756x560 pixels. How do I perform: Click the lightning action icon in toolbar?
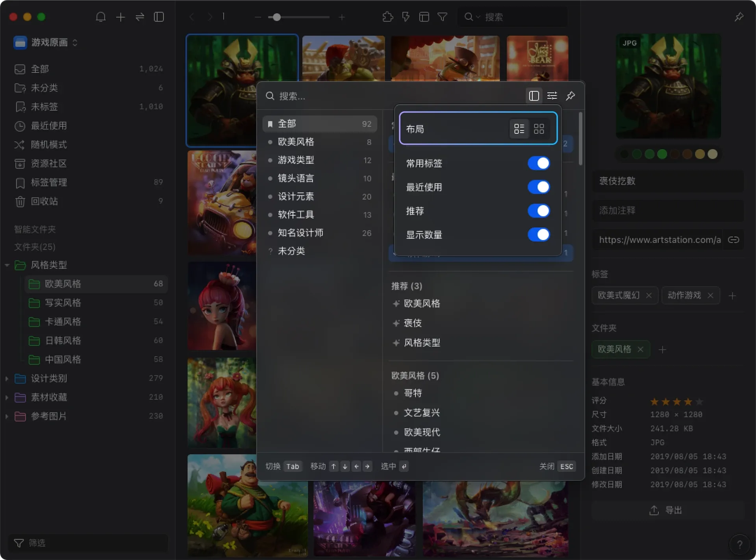tap(406, 17)
